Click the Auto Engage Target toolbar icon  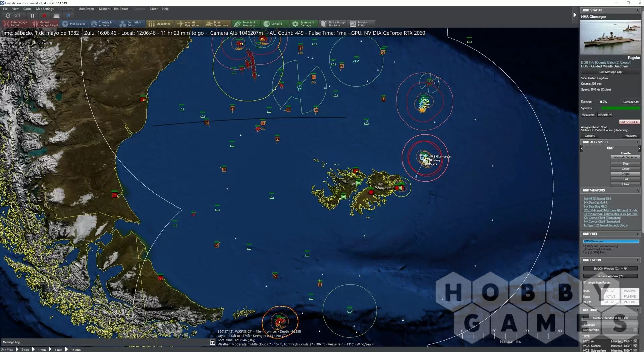[x=15, y=24]
